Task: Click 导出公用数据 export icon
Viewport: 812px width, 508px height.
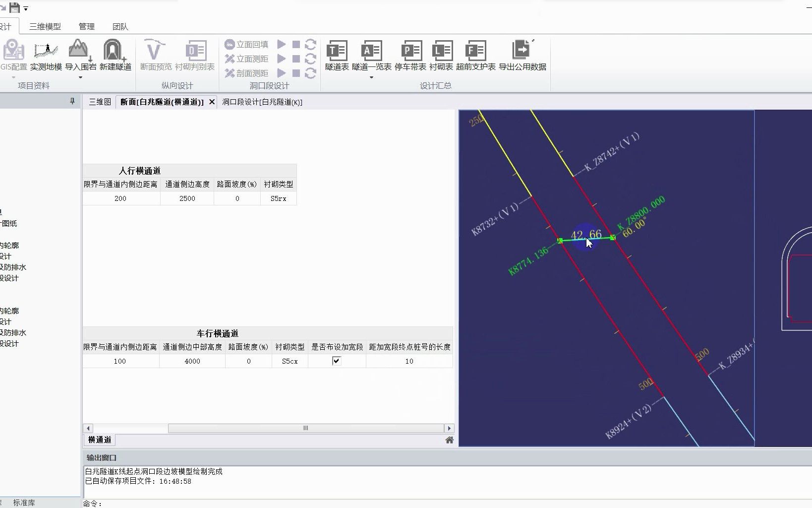Action: coord(522,50)
